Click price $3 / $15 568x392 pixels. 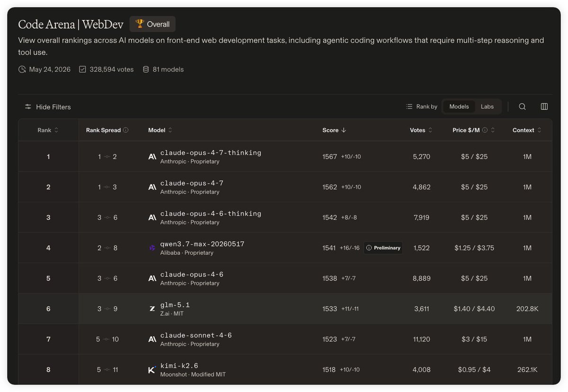tap(474, 339)
